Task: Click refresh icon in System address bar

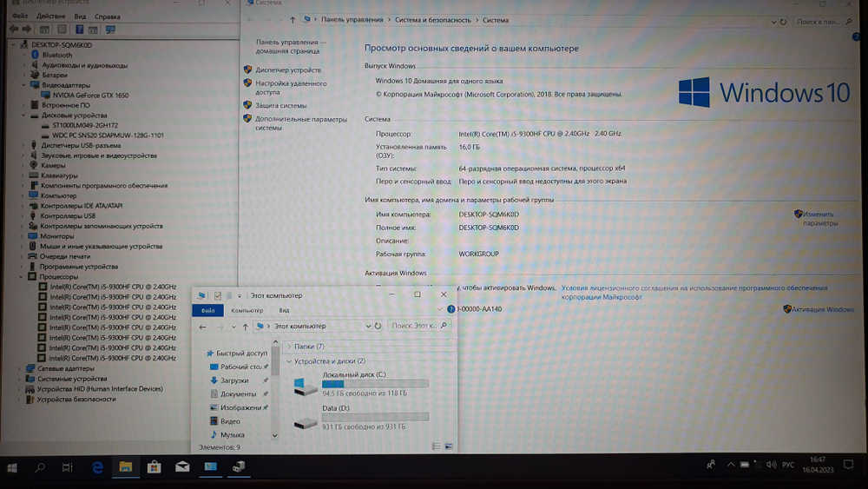Action: 783,23
